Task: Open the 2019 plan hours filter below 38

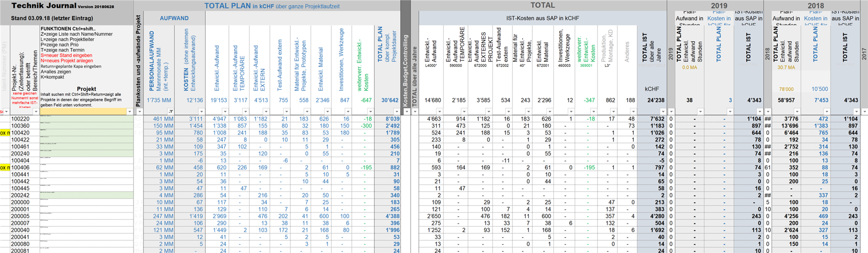Action: click(x=700, y=111)
